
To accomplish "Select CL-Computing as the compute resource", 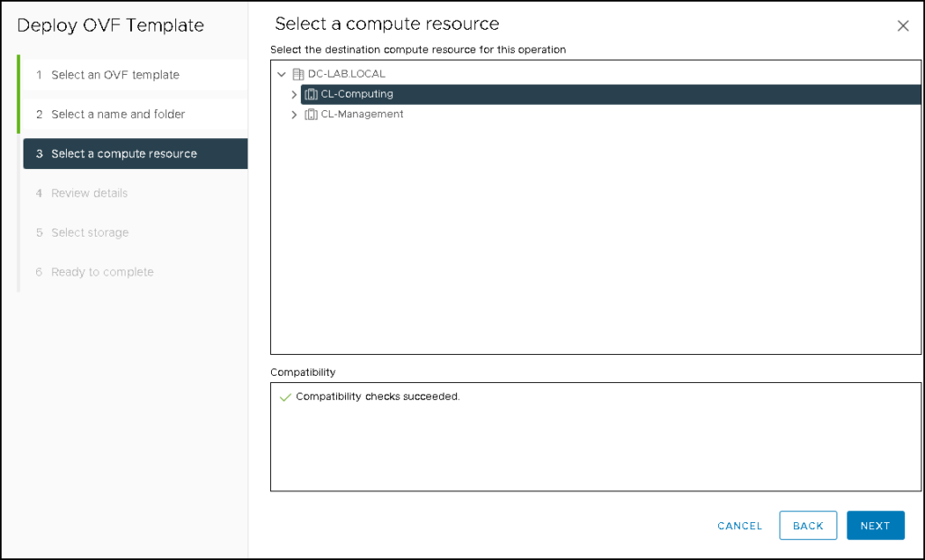I will [360, 93].
